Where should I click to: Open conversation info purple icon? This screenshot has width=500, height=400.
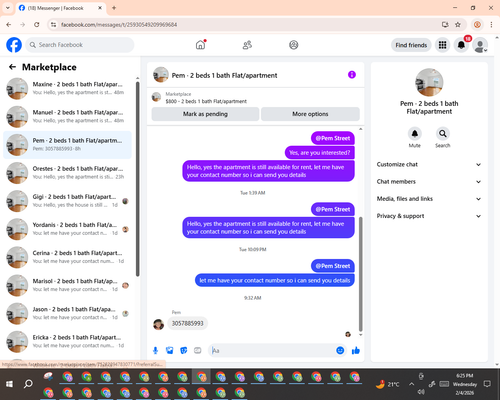tap(352, 75)
